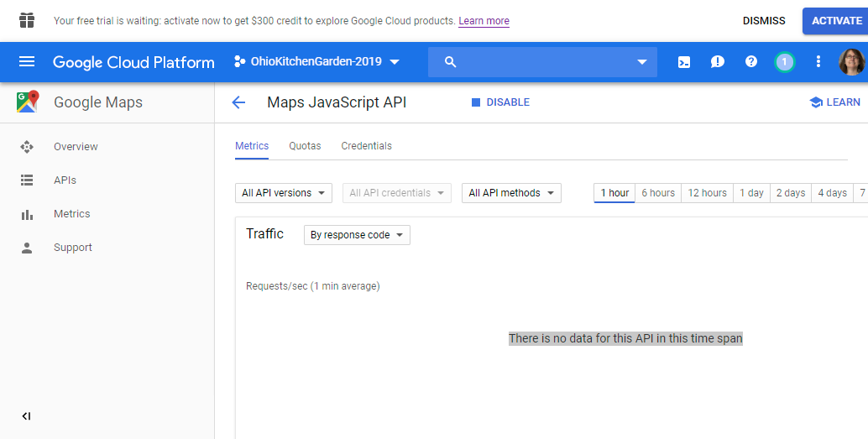The width and height of the screenshot is (868, 439).
Task: Open the Help question mark icon
Action: [750, 61]
